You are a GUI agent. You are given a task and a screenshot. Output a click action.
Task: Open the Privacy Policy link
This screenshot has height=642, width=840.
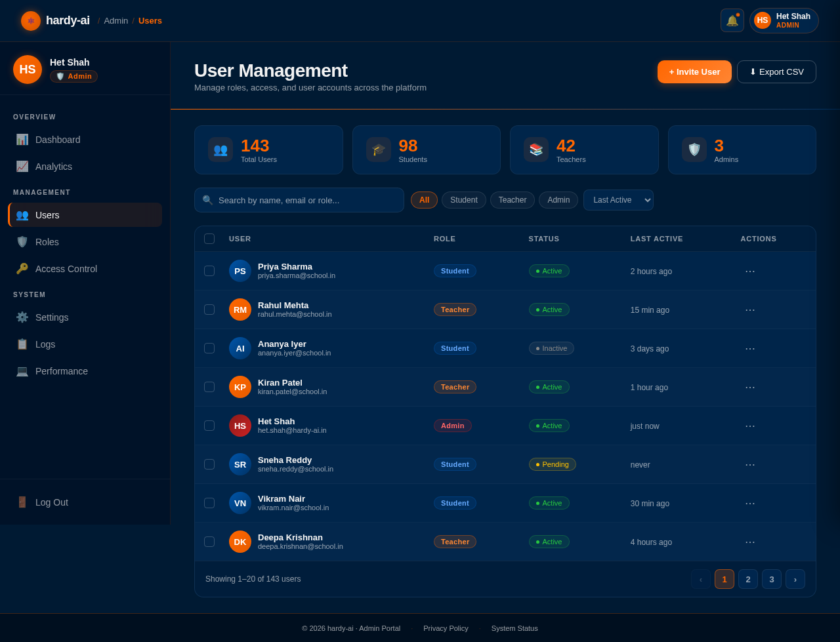pyautogui.click(x=446, y=628)
